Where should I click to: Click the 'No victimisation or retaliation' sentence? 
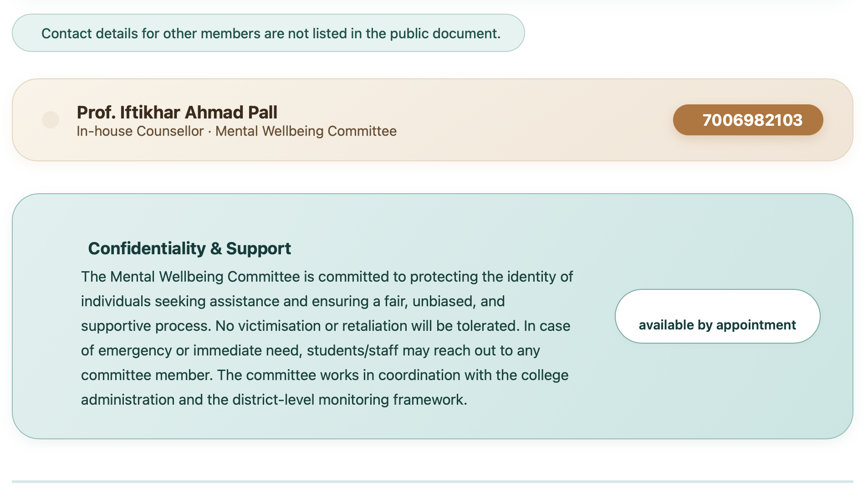click(x=367, y=326)
